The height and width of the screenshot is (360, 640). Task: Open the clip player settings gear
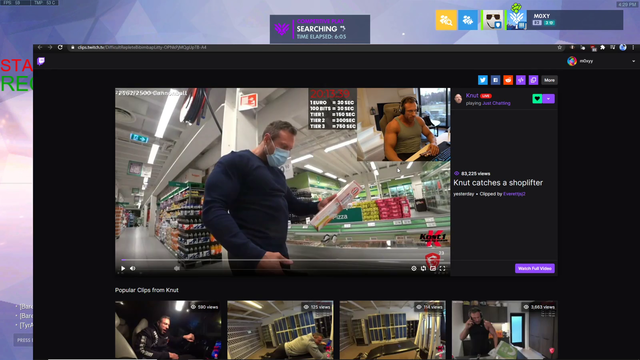coord(413,268)
